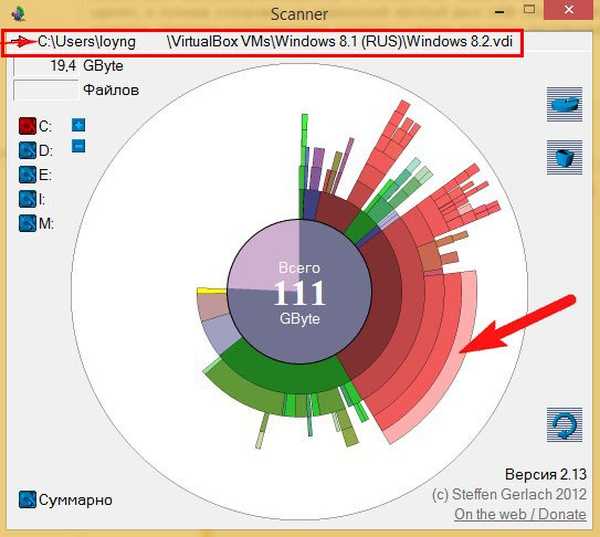
Task: Select the E: drive icon
Action: tap(27, 175)
